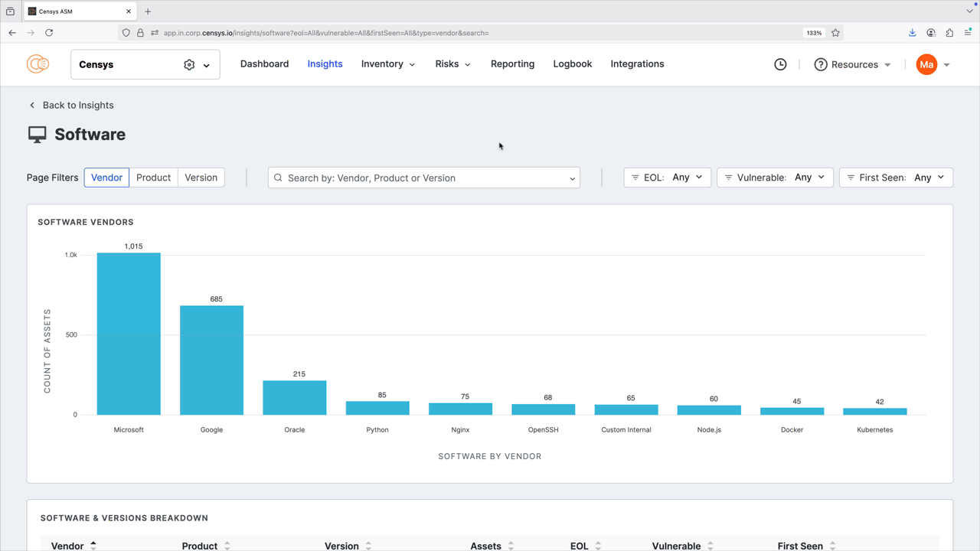Screen dimensions: 980x551
Task: Open the Ma user avatar
Action: point(926,65)
